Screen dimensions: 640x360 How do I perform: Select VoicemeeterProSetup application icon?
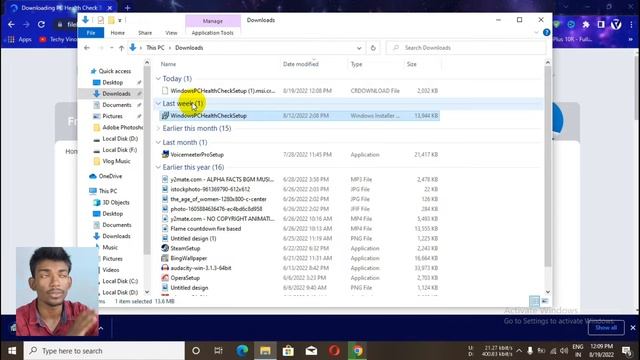pos(165,154)
